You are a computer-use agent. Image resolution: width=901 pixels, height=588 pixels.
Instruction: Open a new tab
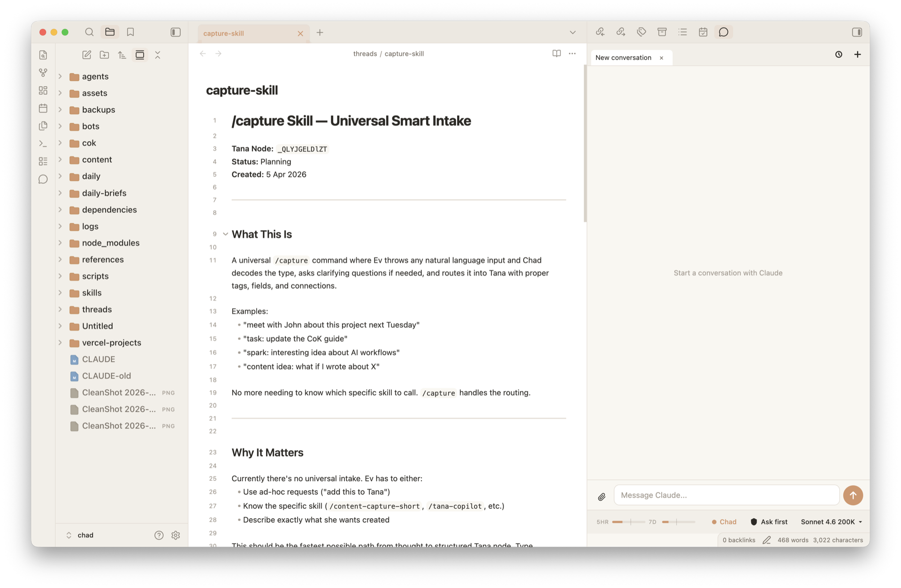pos(320,32)
